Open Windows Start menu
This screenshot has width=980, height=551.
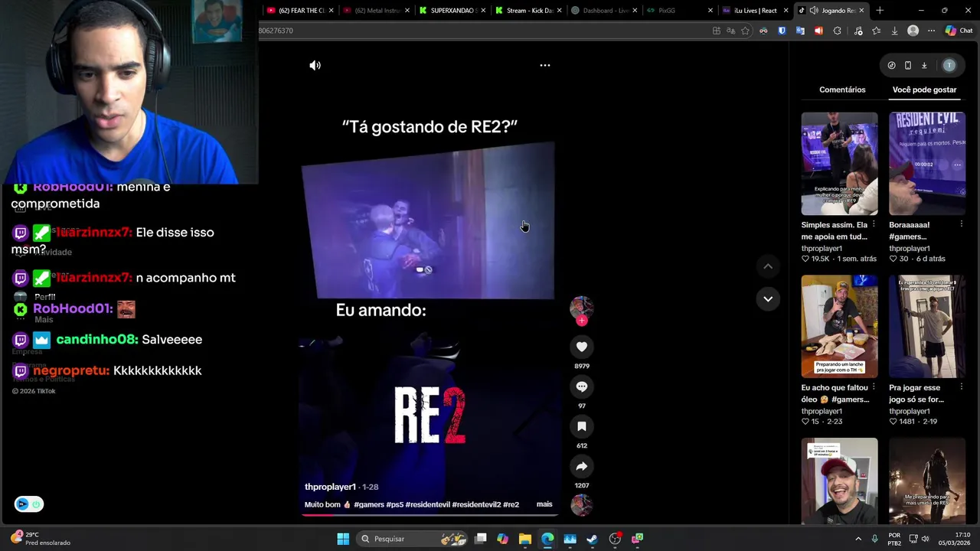click(x=343, y=539)
